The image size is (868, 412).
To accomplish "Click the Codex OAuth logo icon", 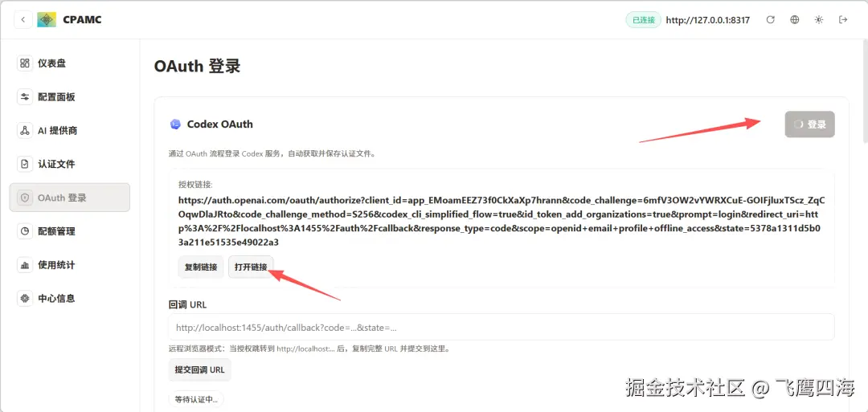I will tap(175, 124).
